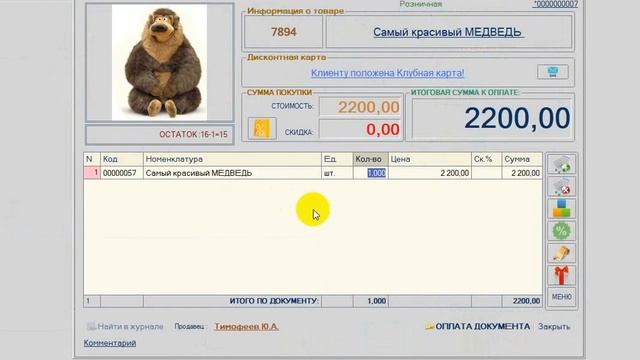Click the price cell 2 200,00
640x360 pixels.
click(x=430, y=173)
